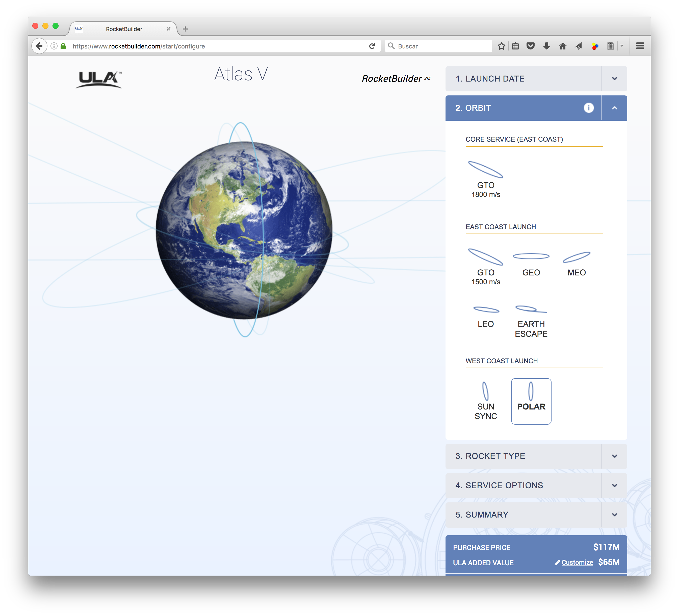
Task: Click the colorful extension icon in toolbar
Action: pos(595,46)
